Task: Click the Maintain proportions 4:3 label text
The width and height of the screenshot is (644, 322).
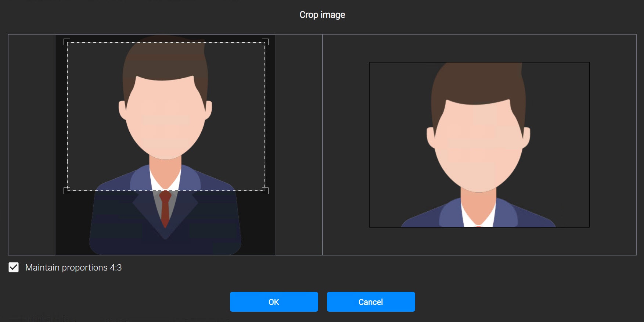Action: pyautogui.click(x=73, y=268)
